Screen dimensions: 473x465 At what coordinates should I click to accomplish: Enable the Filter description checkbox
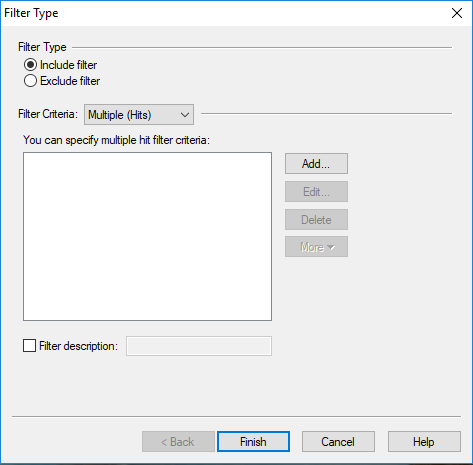[29, 346]
